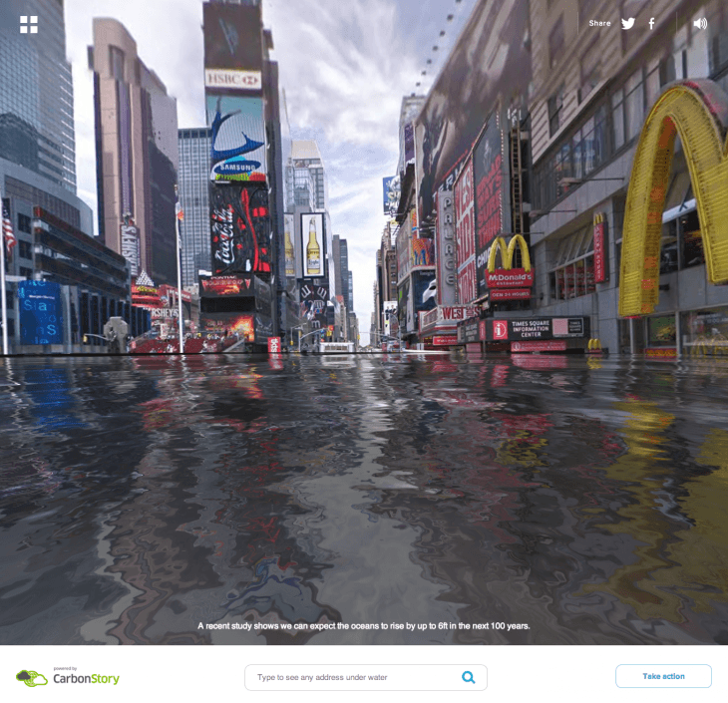Image resolution: width=728 pixels, height=703 pixels.
Task: Click the HSBC sign in the panorama
Action: tap(233, 79)
